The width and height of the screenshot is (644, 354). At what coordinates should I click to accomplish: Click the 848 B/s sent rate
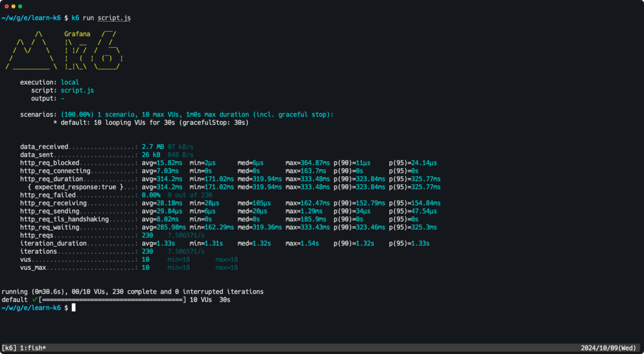pos(181,155)
